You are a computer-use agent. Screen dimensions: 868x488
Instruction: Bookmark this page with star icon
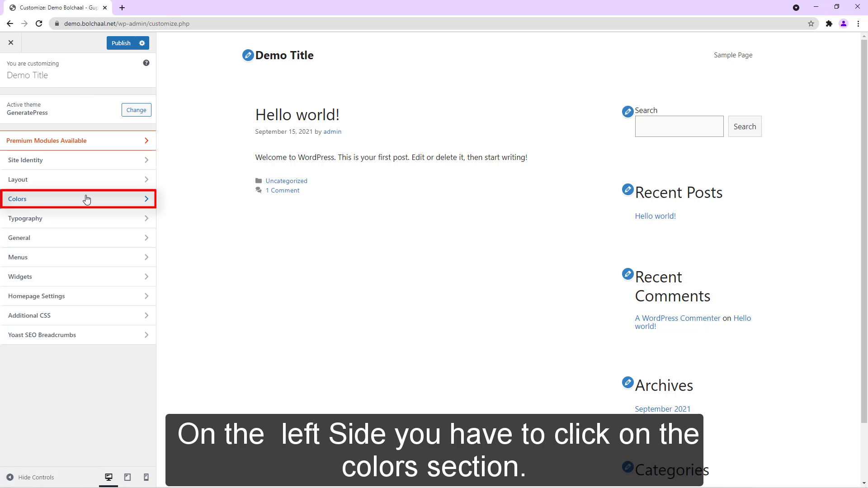point(811,23)
